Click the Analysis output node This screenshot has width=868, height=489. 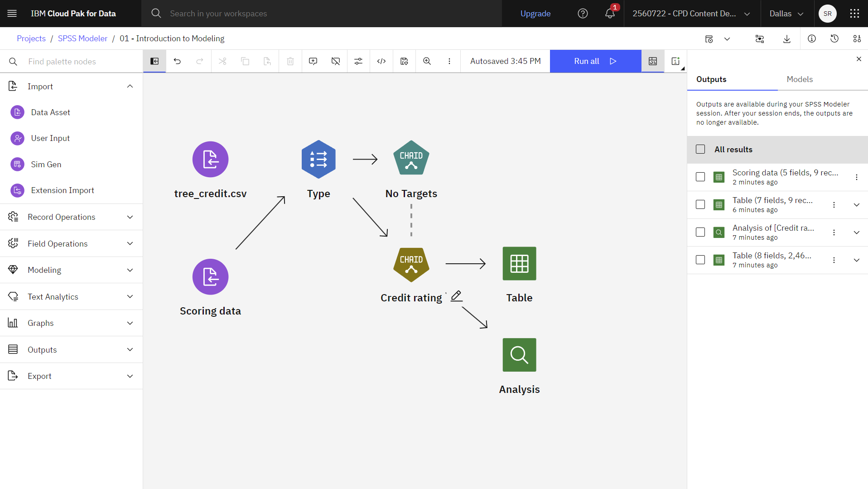[519, 355]
